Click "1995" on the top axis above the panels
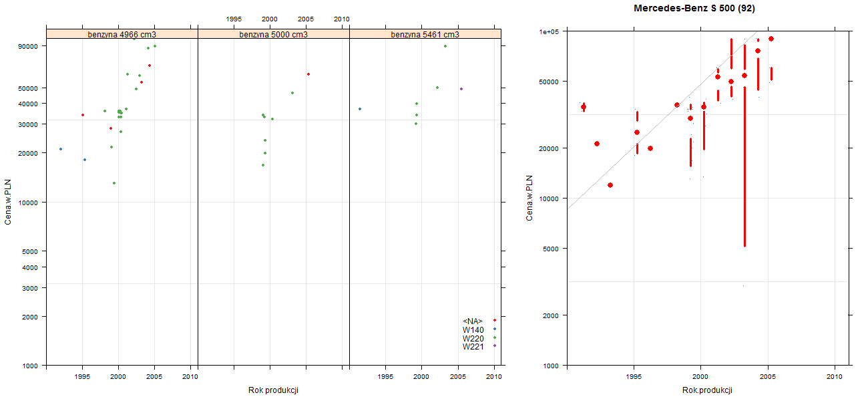Viewport: 868px width, 401px height. [234, 19]
